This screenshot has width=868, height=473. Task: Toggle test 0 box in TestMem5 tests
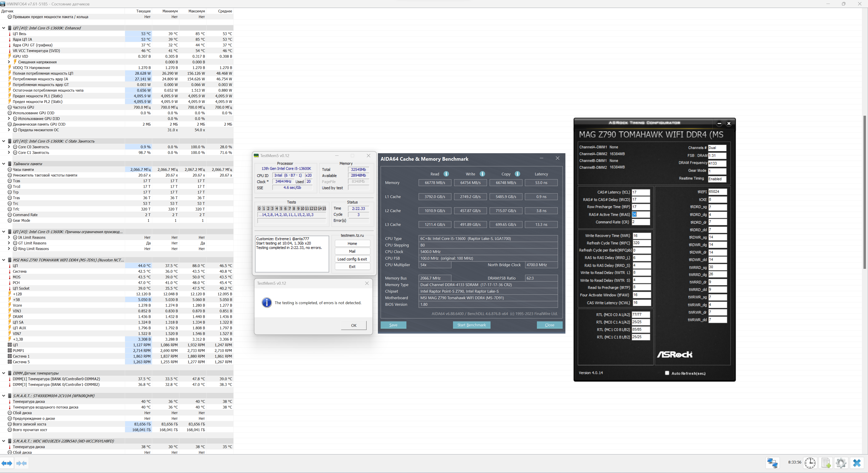259,208
